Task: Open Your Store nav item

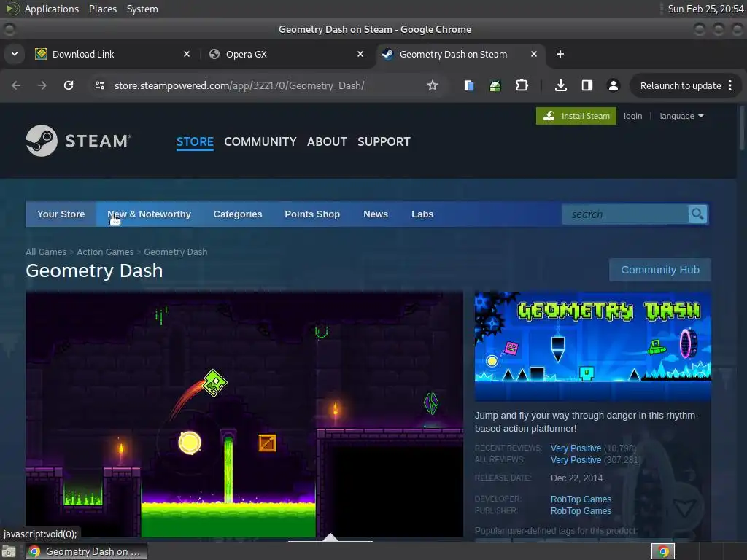Action: [x=61, y=214]
